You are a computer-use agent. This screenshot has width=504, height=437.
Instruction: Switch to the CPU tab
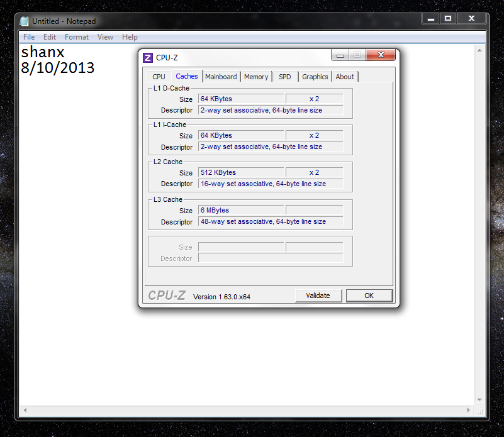[x=159, y=77]
